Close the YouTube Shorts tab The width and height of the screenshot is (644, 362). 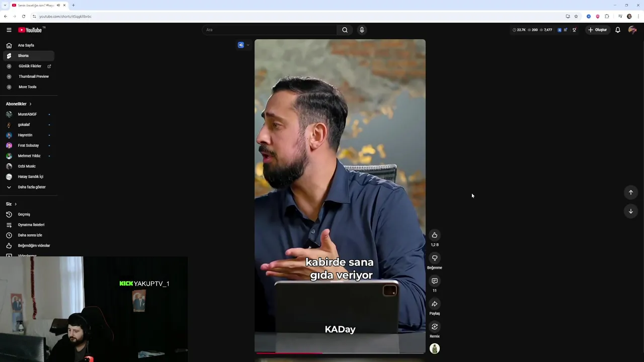coord(64,5)
